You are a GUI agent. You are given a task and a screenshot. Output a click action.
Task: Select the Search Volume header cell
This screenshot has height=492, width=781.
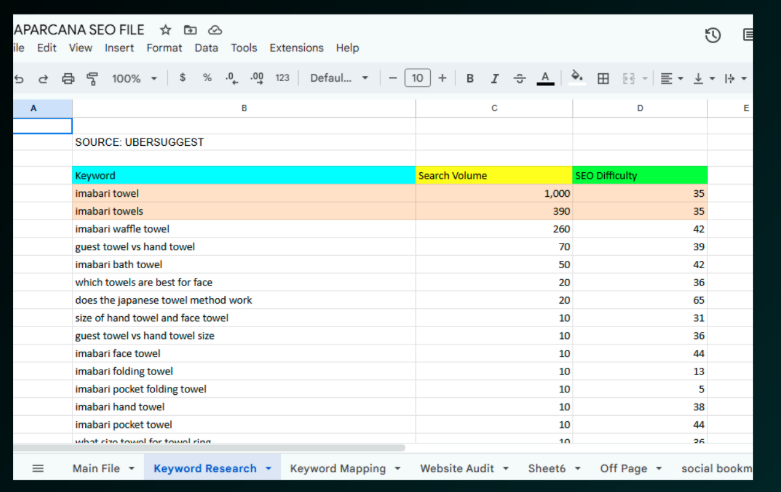pos(494,175)
